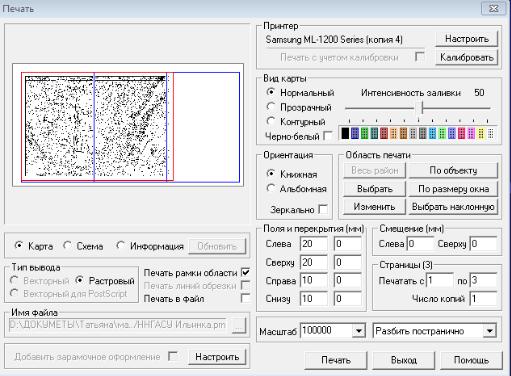Click the По размеру окна button

click(x=453, y=189)
